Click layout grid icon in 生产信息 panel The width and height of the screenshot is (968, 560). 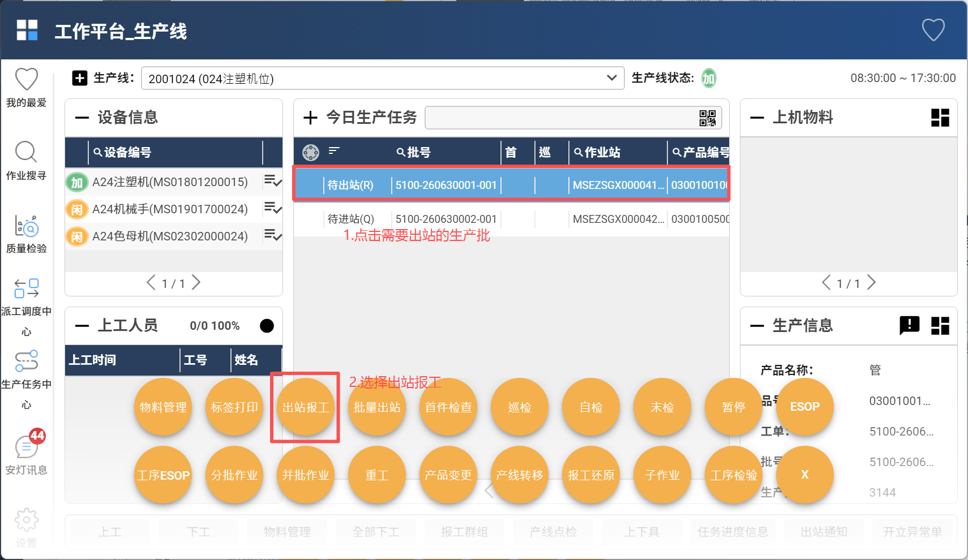(940, 326)
